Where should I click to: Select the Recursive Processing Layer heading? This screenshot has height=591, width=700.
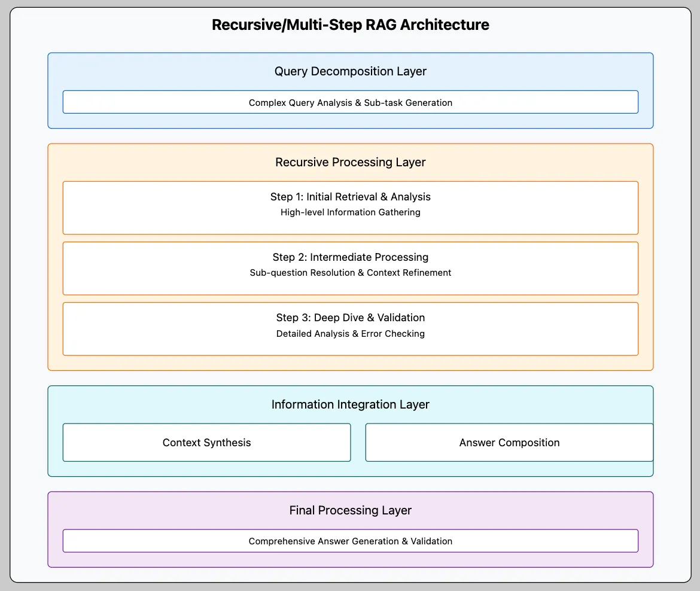click(350, 162)
